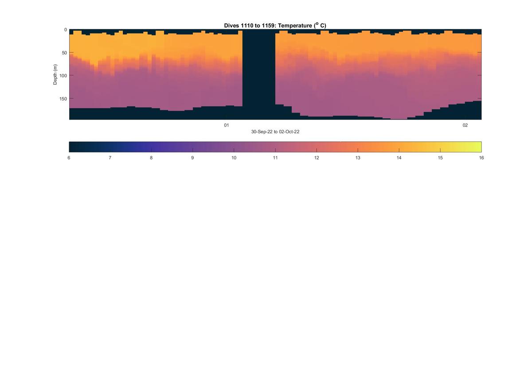
Task: Click colorbar tick label '7'
Action: [110, 158]
